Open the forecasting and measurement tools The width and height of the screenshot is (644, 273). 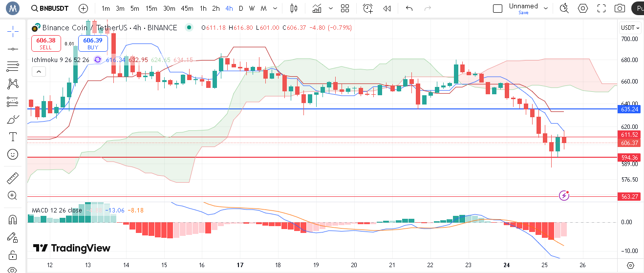click(x=13, y=102)
